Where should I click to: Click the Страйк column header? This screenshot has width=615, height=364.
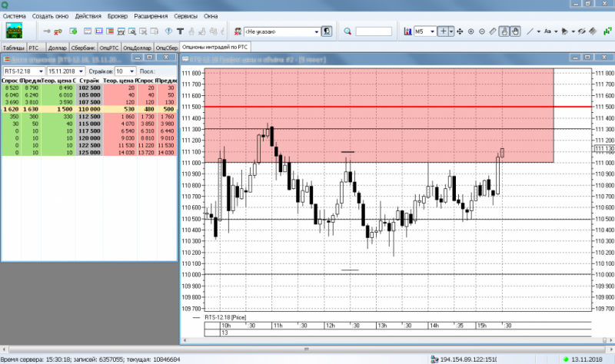tap(89, 81)
